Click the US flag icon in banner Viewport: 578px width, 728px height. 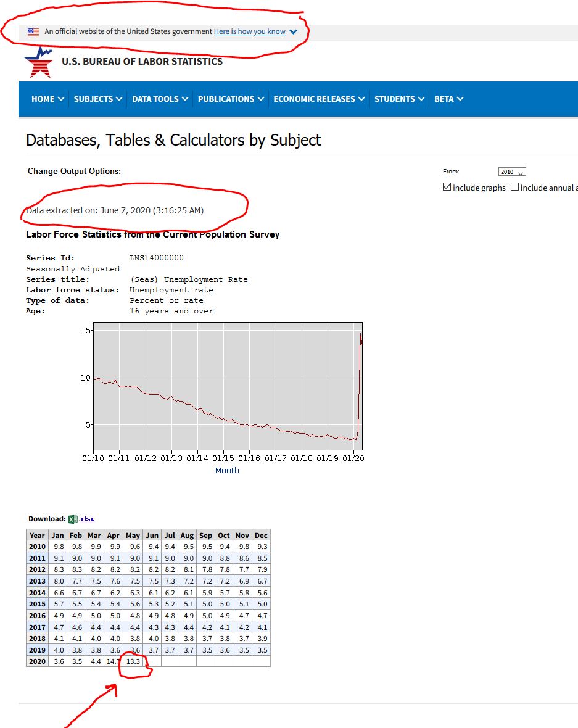(33, 32)
